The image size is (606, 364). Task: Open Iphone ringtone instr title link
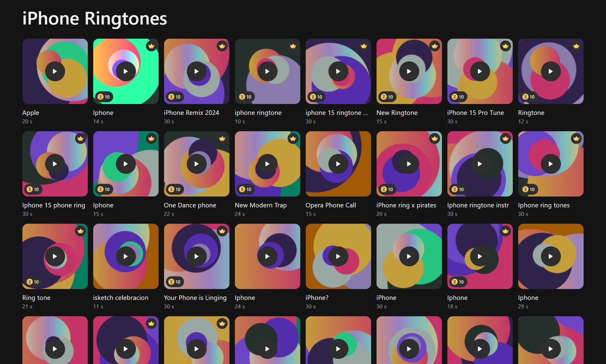tap(478, 205)
